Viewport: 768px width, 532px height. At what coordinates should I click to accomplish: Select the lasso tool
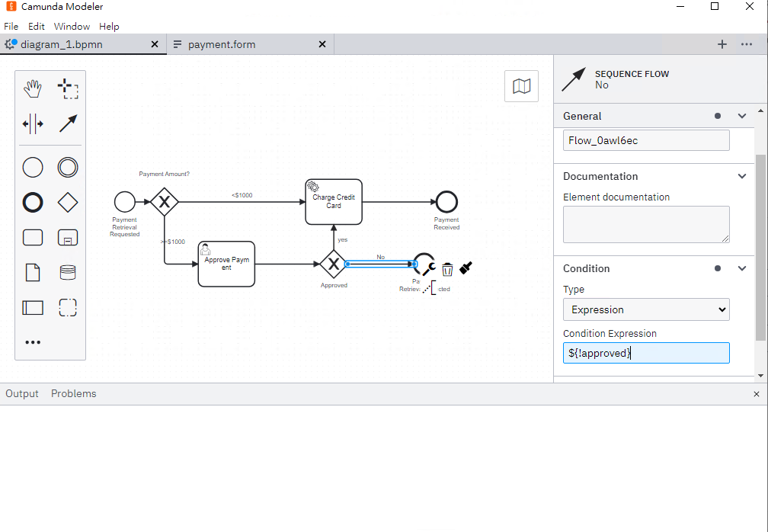pos(68,88)
